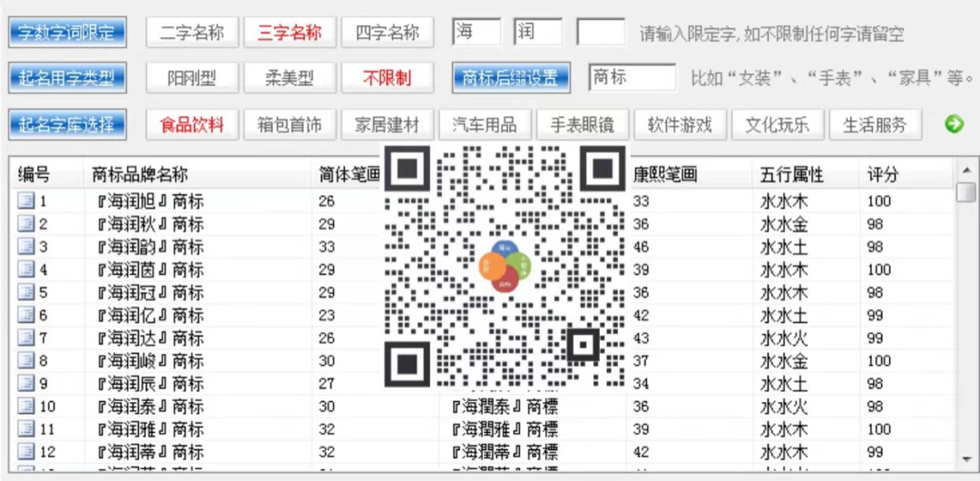Screen dimensions: 980x481
Task: Click the suffix input field containing 商标
Action: (632, 77)
